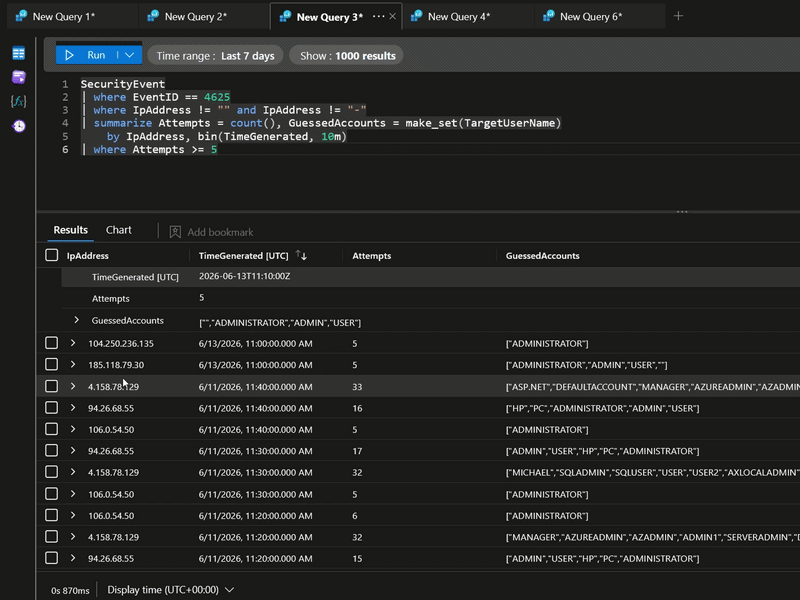Screen dimensions: 800x600
Task: Switch to the New Query 6 tab
Action: [599, 16]
